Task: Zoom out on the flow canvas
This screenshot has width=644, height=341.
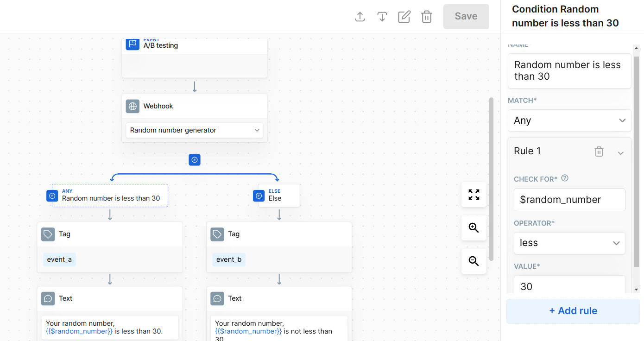Action: click(474, 261)
